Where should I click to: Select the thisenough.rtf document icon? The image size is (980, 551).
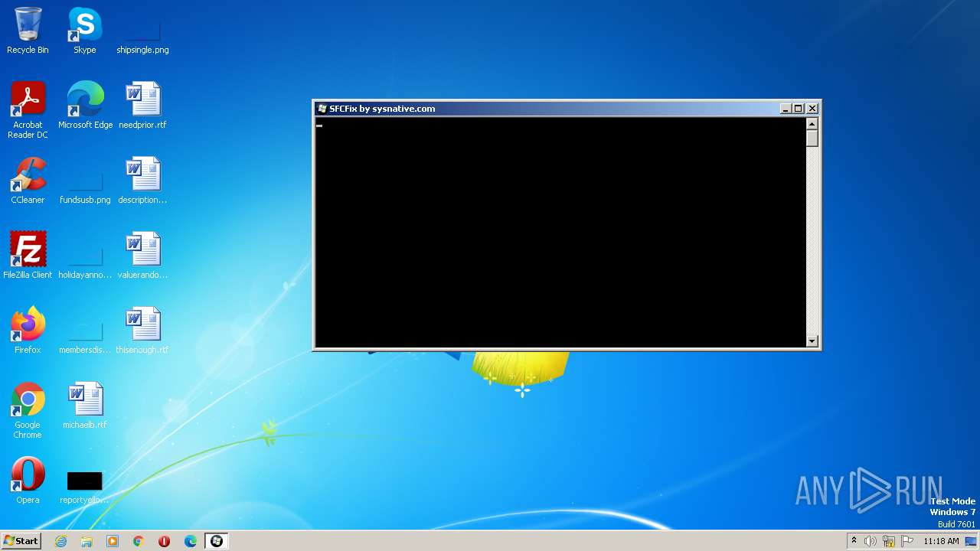pos(142,331)
